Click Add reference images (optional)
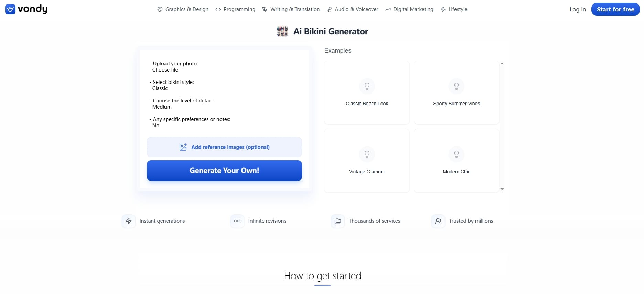This screenshot has width=644, height=294. tap(224, 147)
